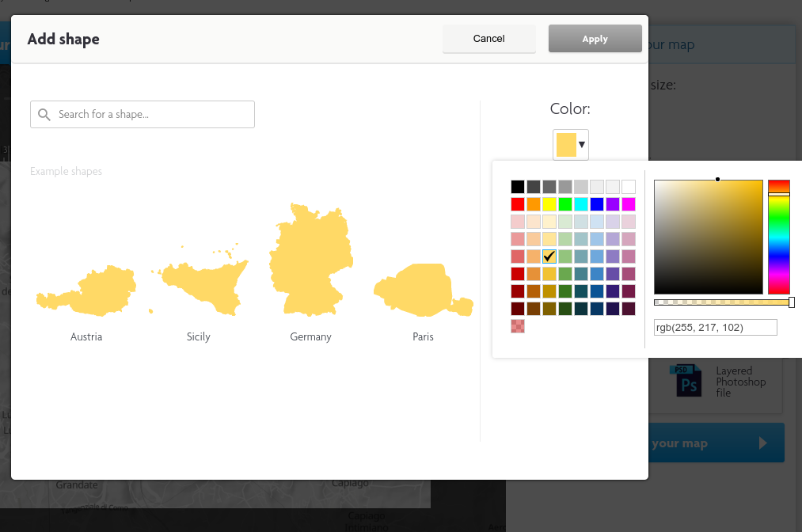Select the pure red color swatch

point(518,204)
